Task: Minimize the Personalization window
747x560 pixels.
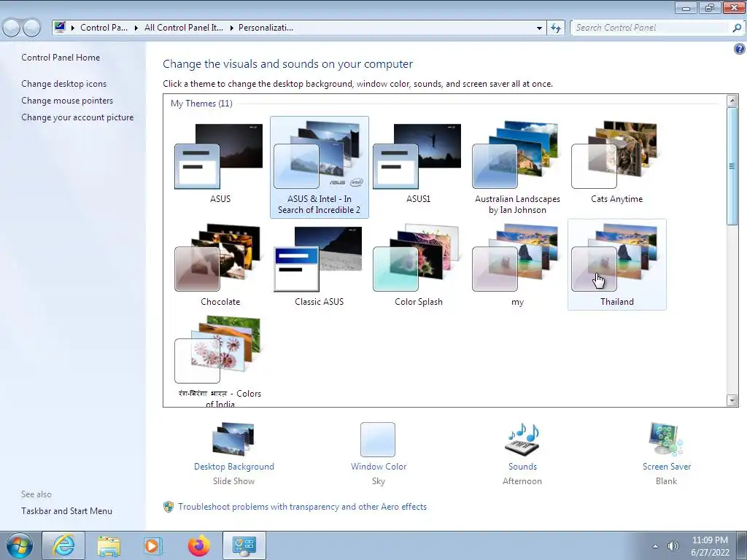Action: (686, 7)
